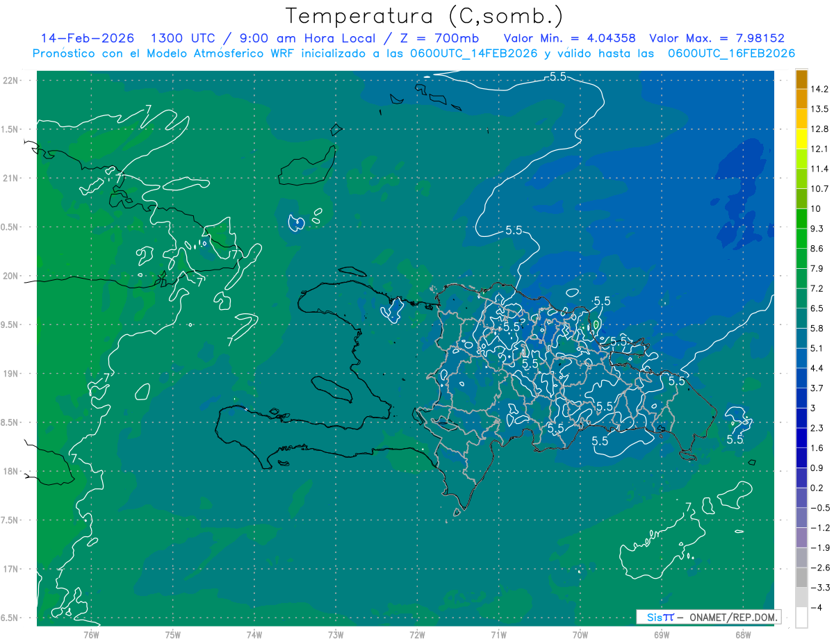The width and height of the screenshot is (834, 644).
Task: Click the "12.8" colorbar value
Action: tap(821, 129)
